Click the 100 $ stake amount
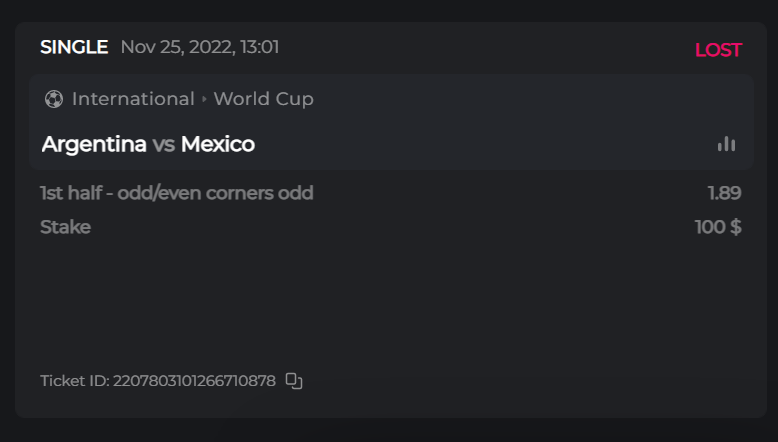778x442 pixels. point(718,227)
